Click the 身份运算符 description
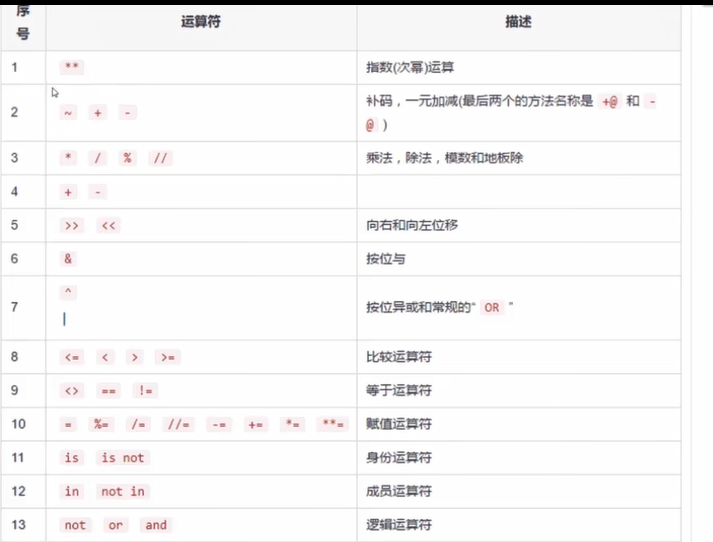Image resolution: width=713 pixels, height=542 pixels. 399,458
